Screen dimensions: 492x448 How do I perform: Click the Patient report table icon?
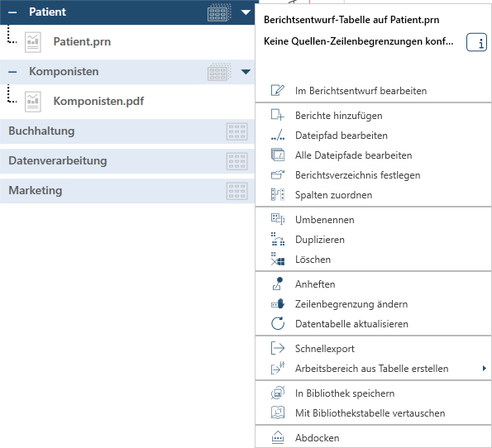(219, 12)
